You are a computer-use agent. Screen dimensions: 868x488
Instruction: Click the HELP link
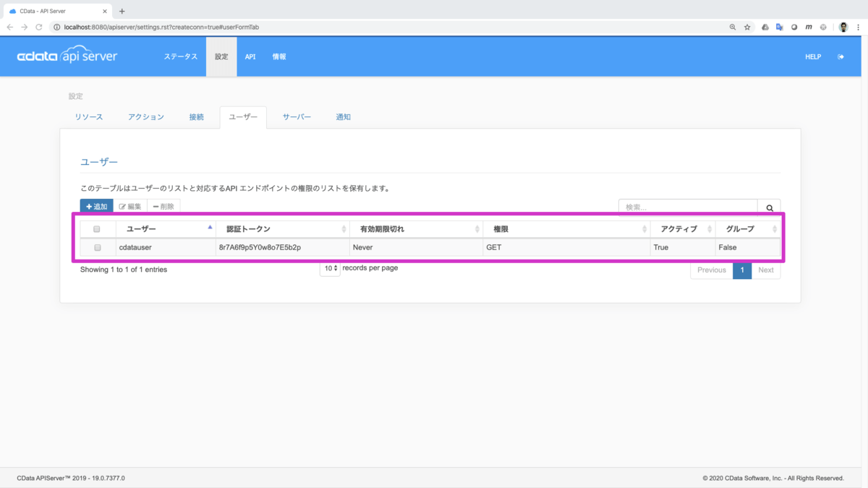(x=813, y=56)
